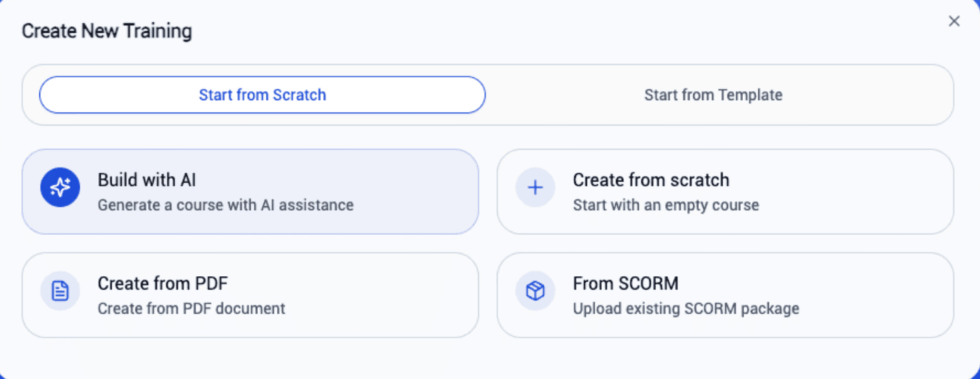Click the 'Create New Training' heading
Viewport: 980px width, 379px height.
pyautogui.click(x=107, y=31)
